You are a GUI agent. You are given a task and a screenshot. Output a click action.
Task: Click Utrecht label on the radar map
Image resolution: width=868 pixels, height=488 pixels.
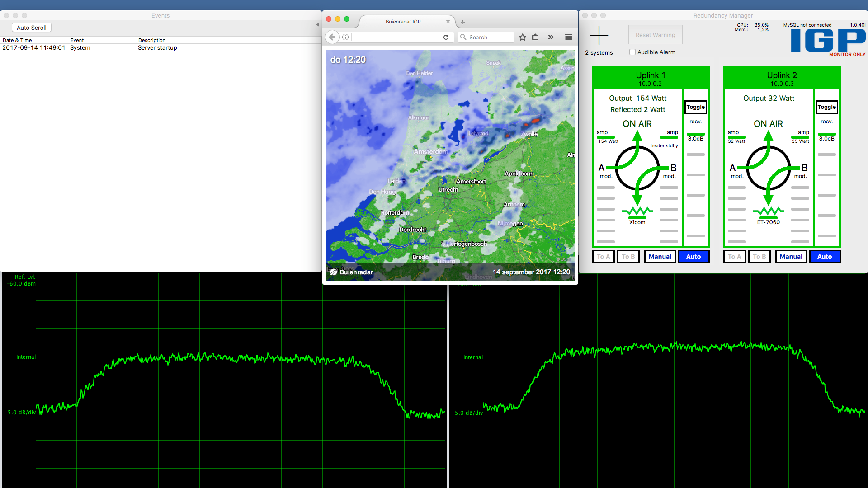[448, 190]
